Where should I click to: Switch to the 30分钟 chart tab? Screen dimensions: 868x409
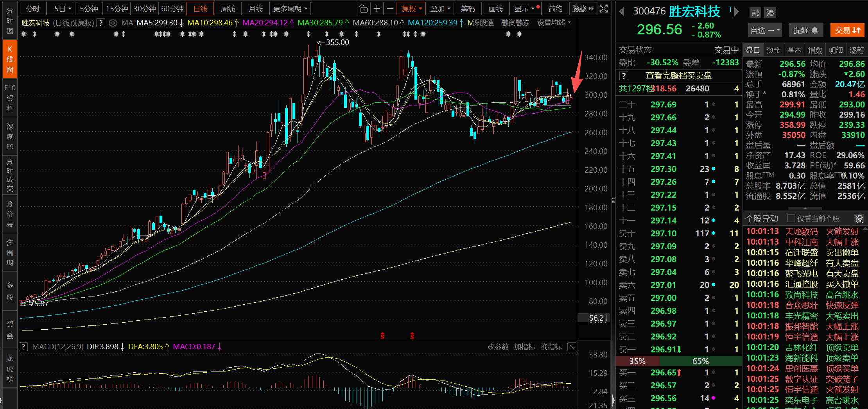coord(145,9)
